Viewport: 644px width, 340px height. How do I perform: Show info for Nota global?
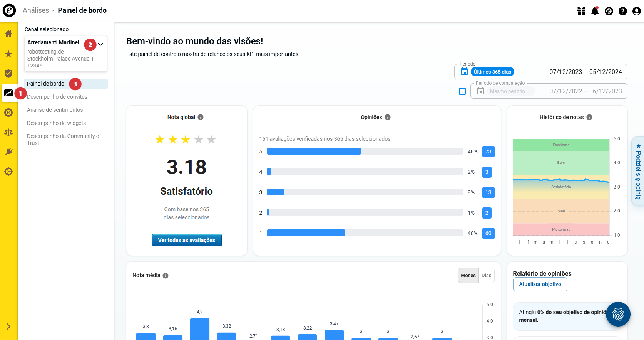click(201, 117)
